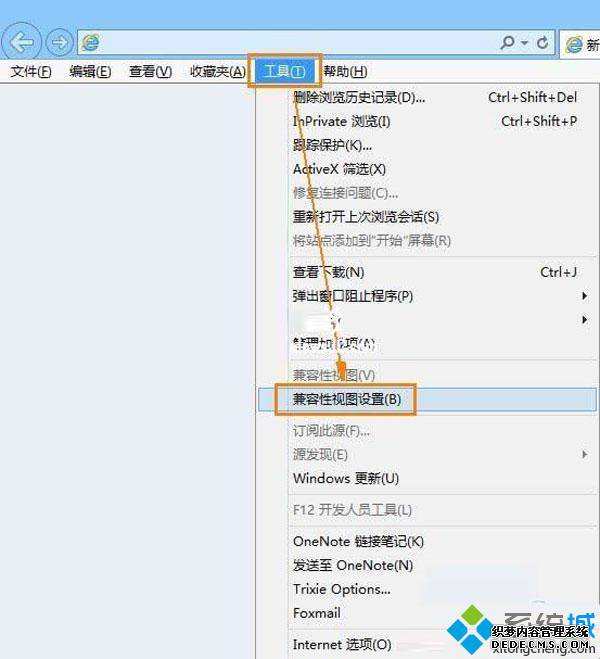Image resolution: width=600 pixels, height=659 pixels.
Task: Click inside the address bar field
Action: click(x=316, y=42)
